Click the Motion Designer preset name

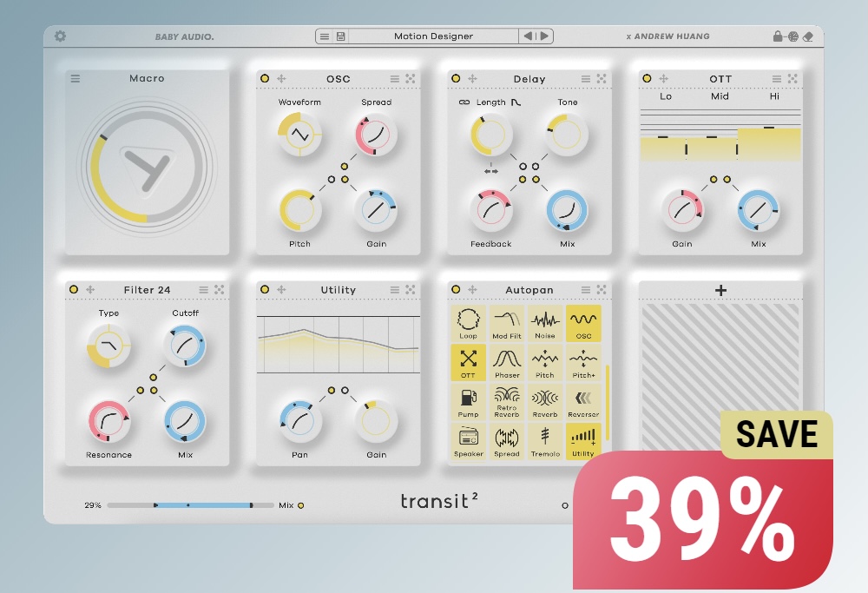433,36
